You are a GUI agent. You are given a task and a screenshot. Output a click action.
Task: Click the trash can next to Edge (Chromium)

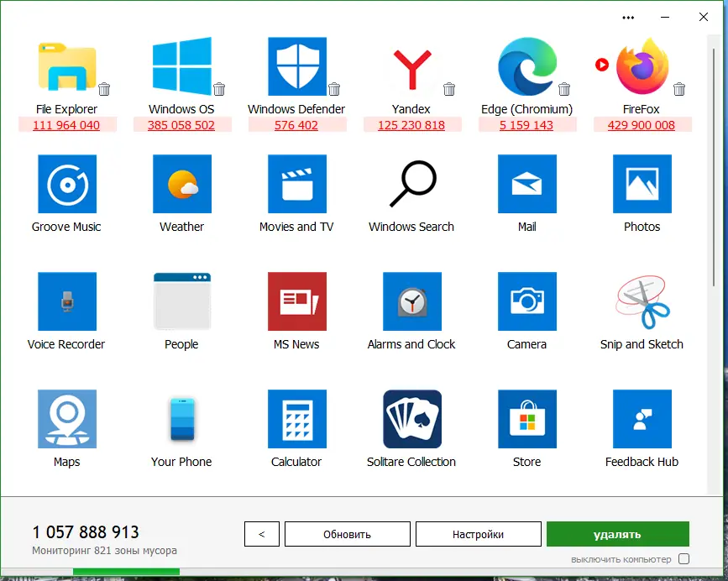pos(564,89)
